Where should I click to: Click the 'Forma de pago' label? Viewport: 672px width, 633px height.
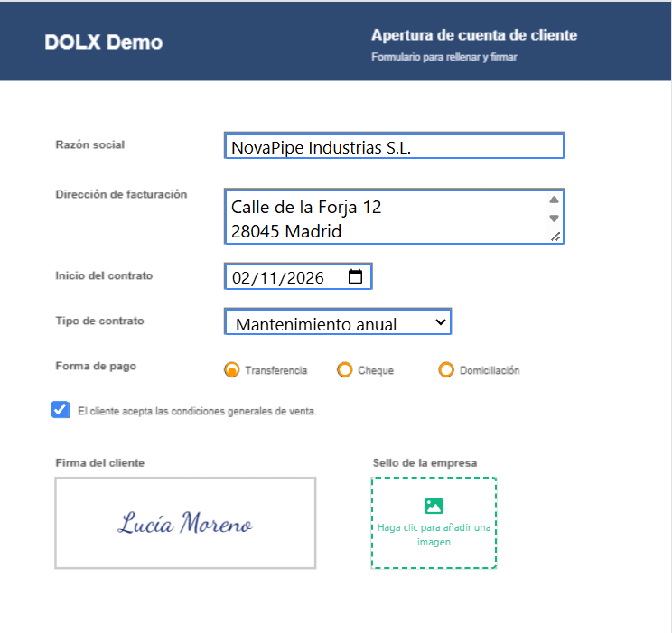(x=96, y=367)
